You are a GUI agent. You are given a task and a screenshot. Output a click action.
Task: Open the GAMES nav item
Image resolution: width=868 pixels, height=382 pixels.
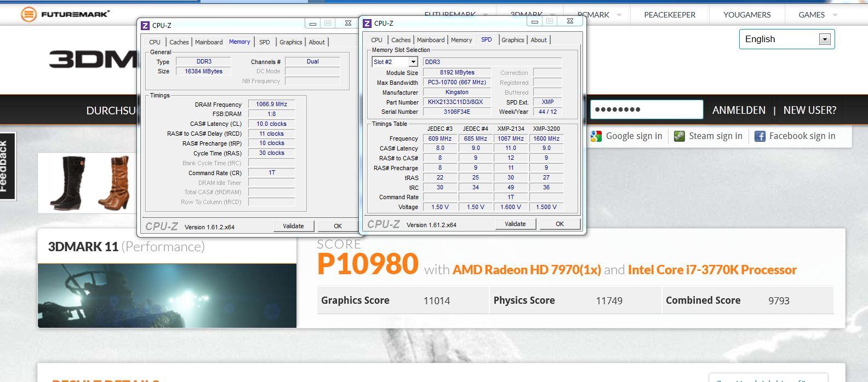point(812,15)
